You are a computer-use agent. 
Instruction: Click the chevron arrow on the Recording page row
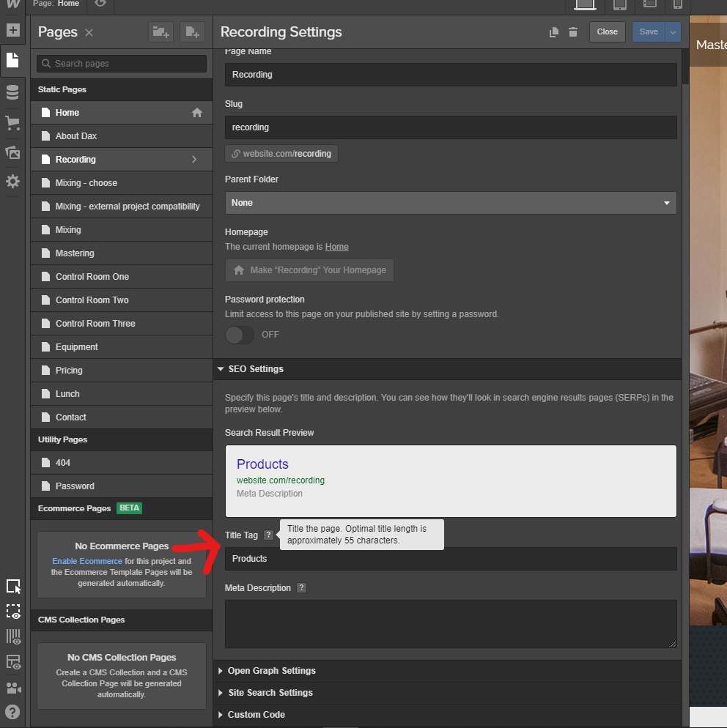(194, 159)
